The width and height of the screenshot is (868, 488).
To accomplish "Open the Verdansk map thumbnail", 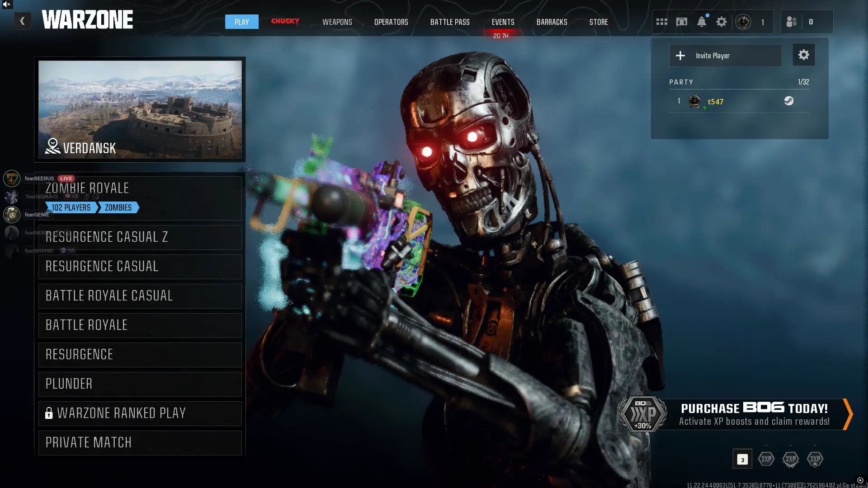I will (140, 109).
